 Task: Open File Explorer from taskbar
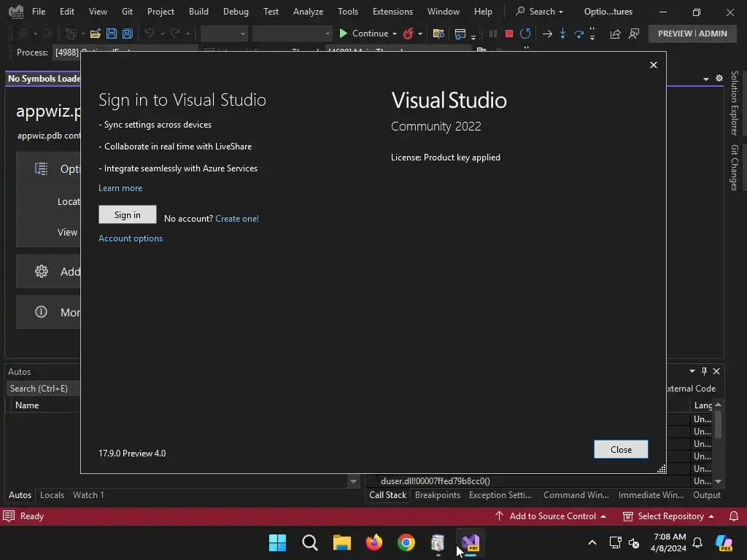tap(341, 542)
